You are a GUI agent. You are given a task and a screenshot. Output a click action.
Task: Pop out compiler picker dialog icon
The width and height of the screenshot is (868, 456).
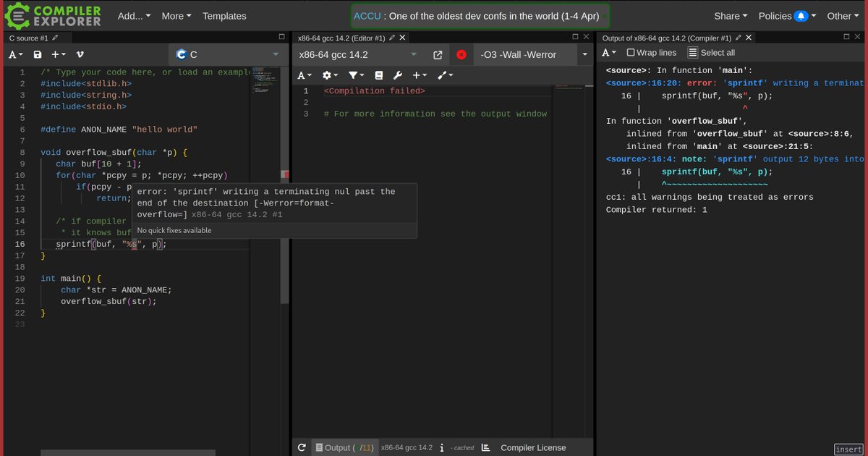click(x=438, y=54)
